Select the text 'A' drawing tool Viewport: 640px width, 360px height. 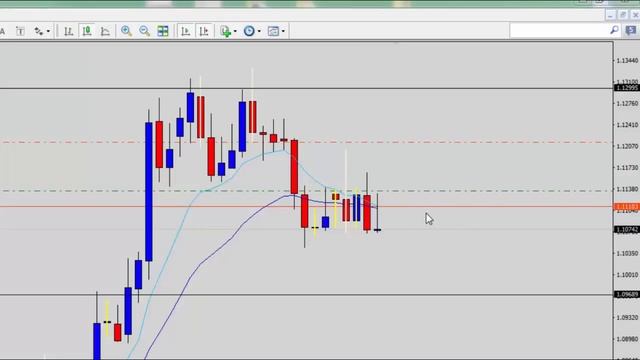coord(2,31)
